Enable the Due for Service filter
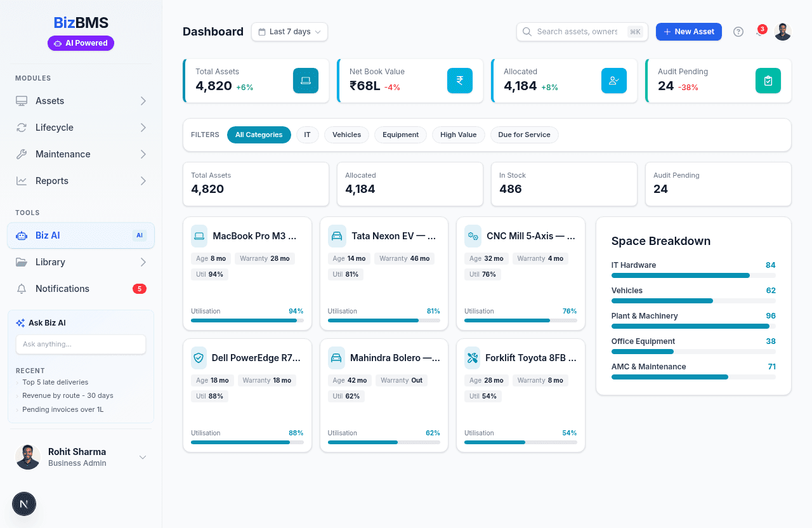The height and width of the screenshot is (528, 812). point(524,135)
